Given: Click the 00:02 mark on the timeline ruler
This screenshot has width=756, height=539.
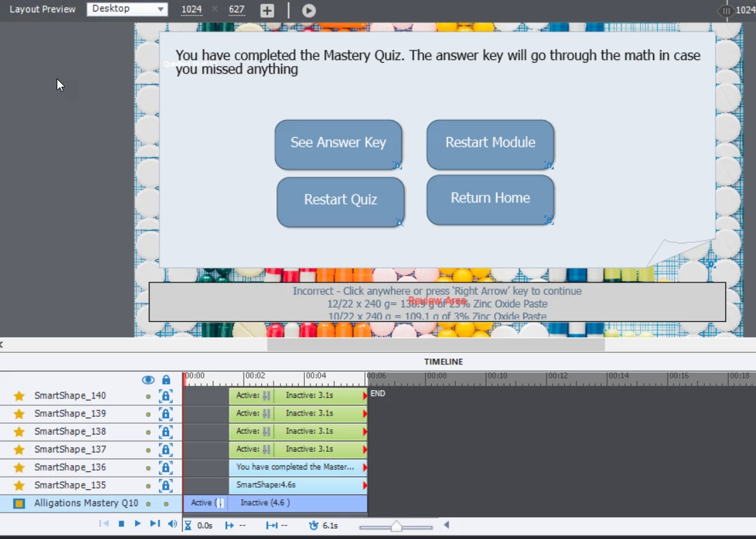Looking at the screenshot, I should pyautogui.click(x=255, y=375).
